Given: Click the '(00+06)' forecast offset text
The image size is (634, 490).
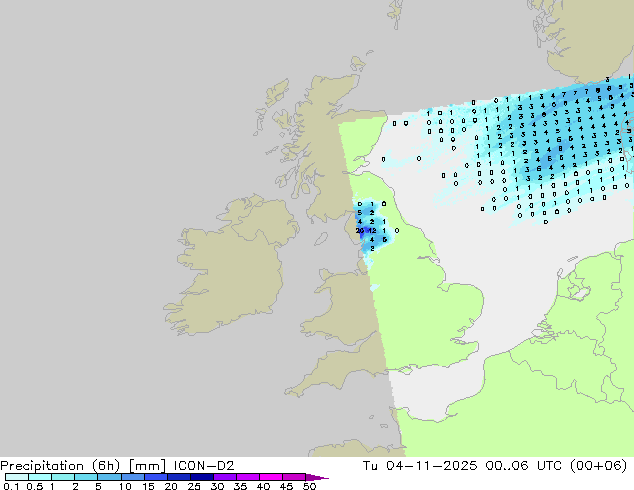Looking at the screenshot, I should [598, 466].
